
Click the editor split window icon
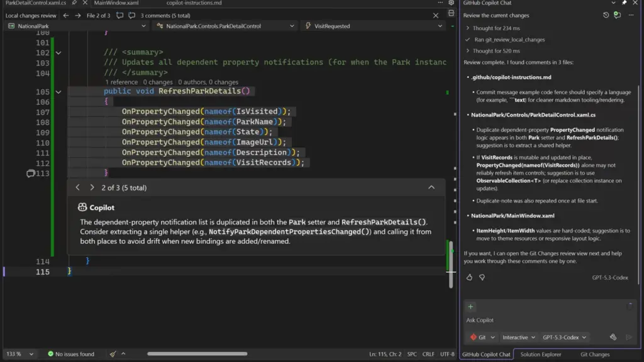point(451,13)
